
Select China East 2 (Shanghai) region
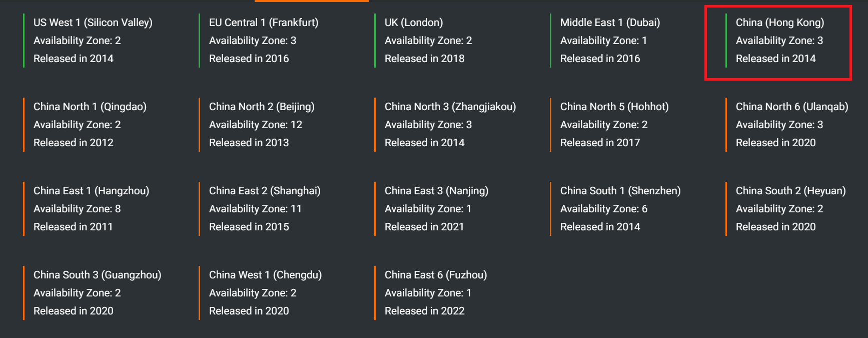pyautogui.click(x=264, y=191)
